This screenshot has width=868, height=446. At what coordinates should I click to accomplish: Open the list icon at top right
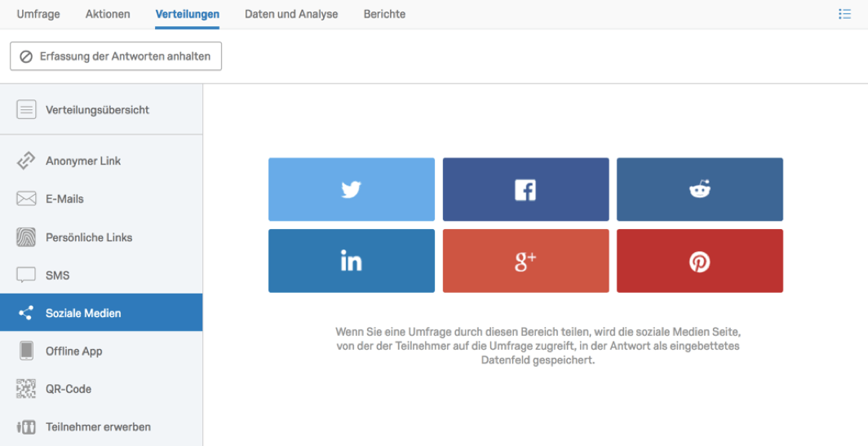(845, 15)
